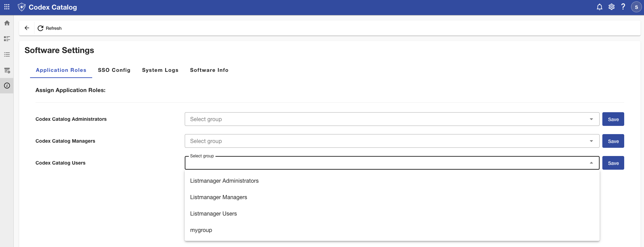This screenshot has width=644, height=247.
Task: Open the bulleted list sidebar icon
Action: click(x=7, y=54)
